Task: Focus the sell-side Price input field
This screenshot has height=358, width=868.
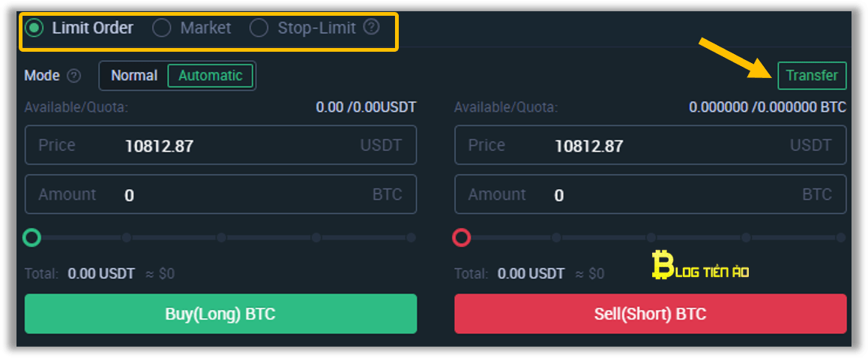Action: point(651,145)
